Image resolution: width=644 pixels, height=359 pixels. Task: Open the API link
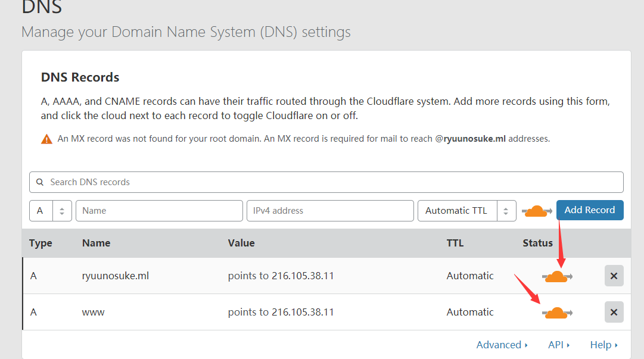click(559, 345)
